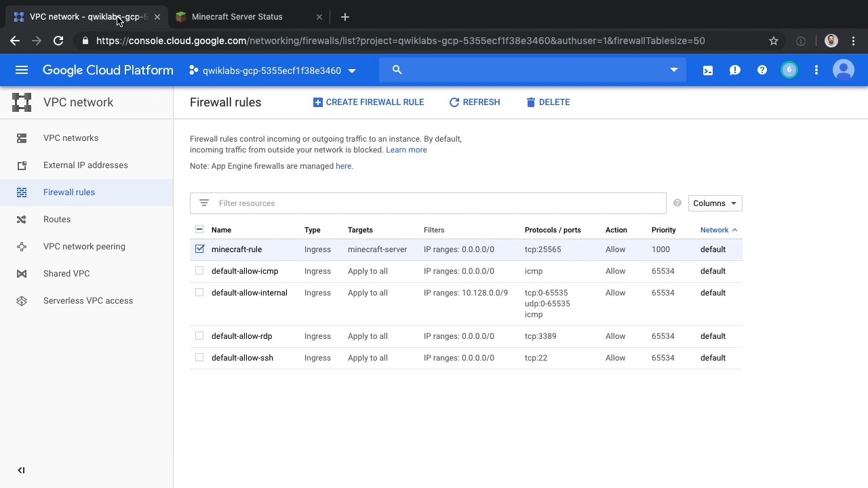
Task: Collapse the left sidebar panel
Action: 21,470
